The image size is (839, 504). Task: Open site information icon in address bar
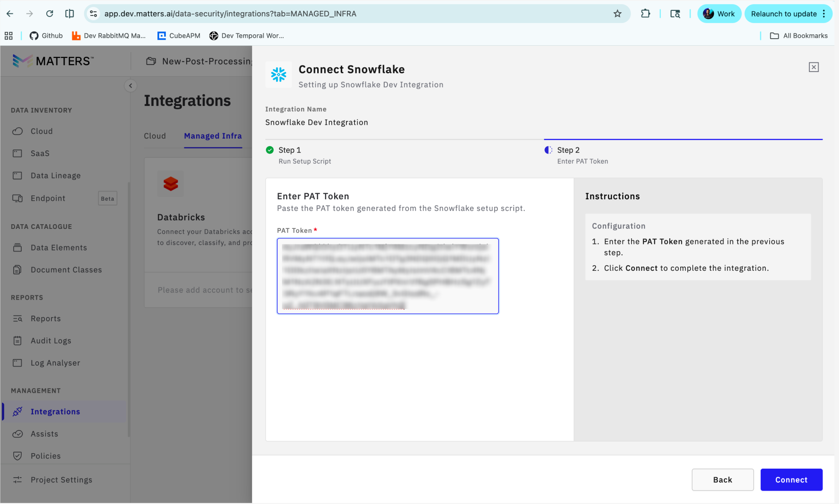pyautogui.click(x=93, y=14)
